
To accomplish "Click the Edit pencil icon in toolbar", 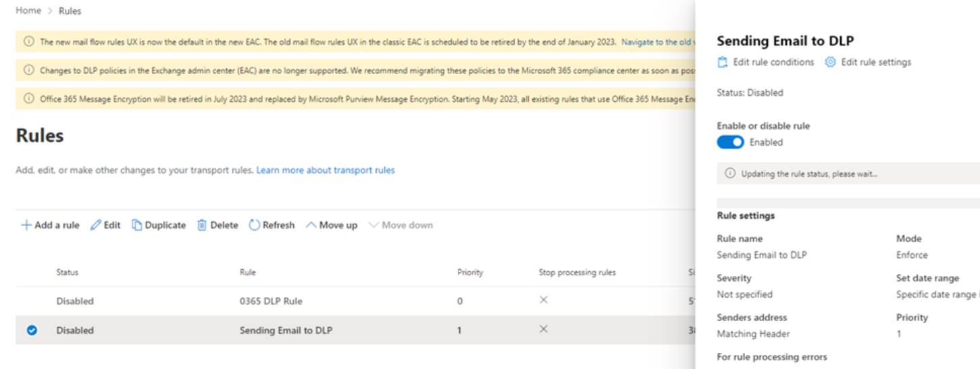I will (x=96, y=225).
